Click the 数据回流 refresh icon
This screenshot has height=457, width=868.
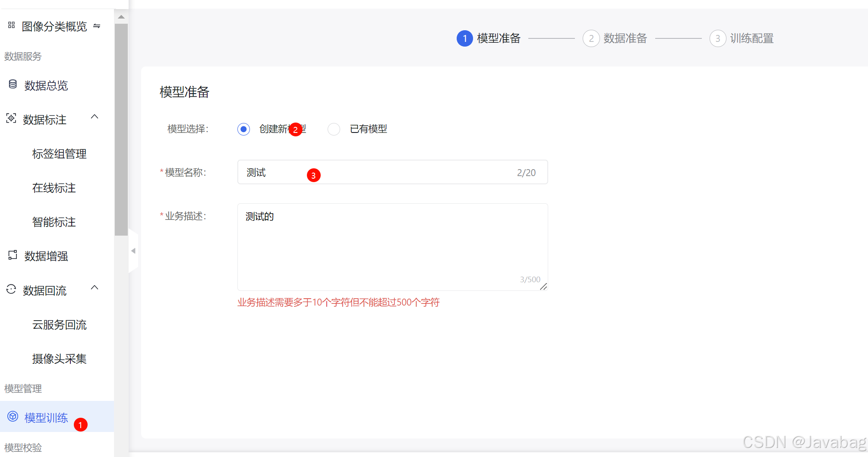click(x=11, y=290)
